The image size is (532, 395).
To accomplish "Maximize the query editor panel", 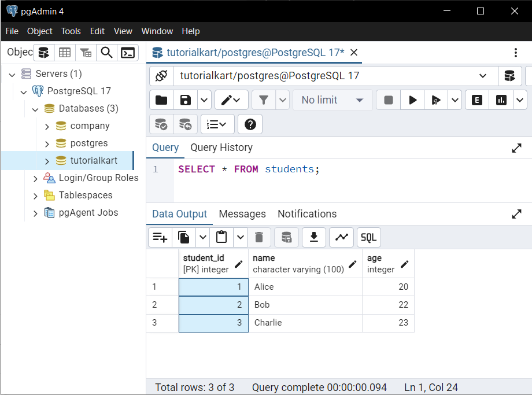I will tap(516, 148).
